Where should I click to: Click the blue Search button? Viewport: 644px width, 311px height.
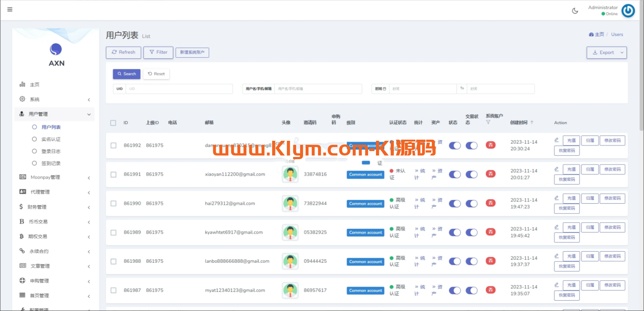pos(126,74)
